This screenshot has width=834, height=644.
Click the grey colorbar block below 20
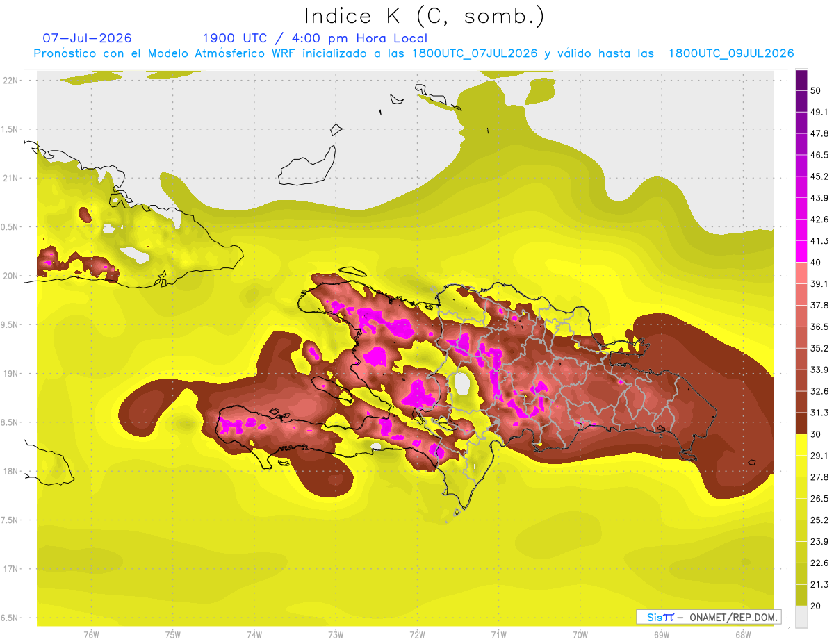[x=801, y=616]
